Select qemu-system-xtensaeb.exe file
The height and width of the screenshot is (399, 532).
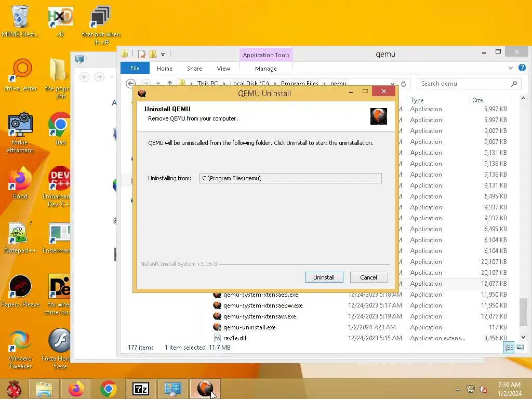pyautogui.click(x=261, y=295)
